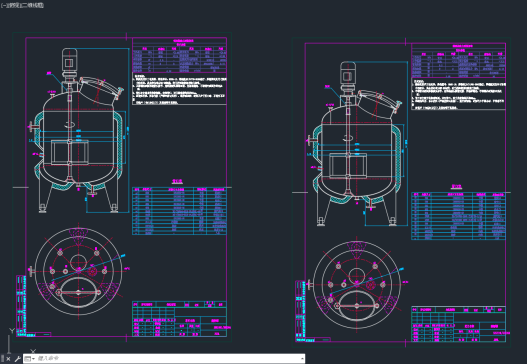Select the motor atop the left vessel drawing
Viewport: 527px width, 364px height.
tap(69, 63)
